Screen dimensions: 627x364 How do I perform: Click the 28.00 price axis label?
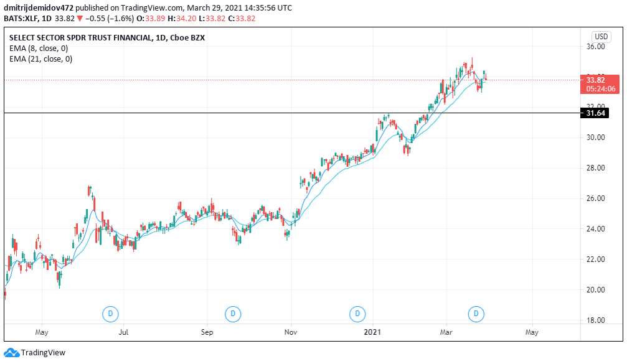point(595,168)
